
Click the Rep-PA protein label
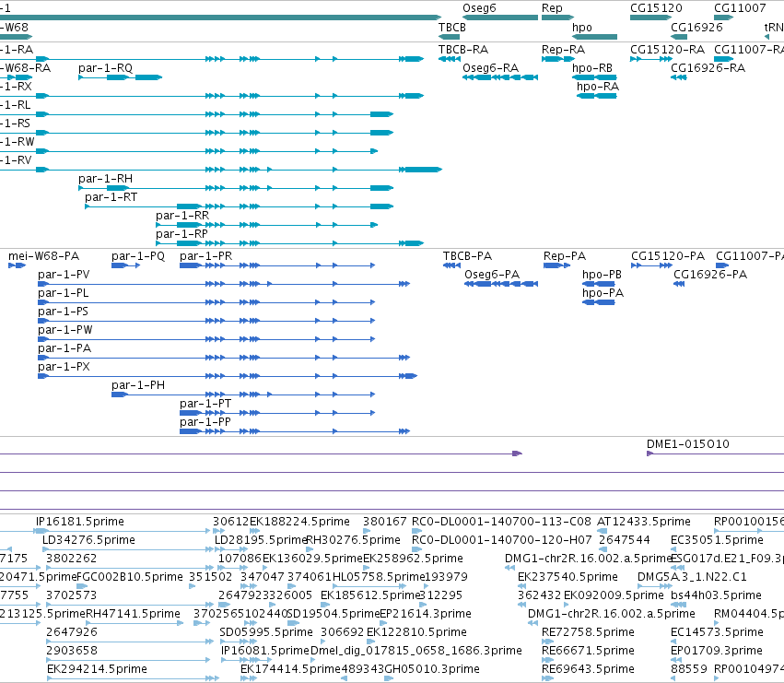pos(565,256)
